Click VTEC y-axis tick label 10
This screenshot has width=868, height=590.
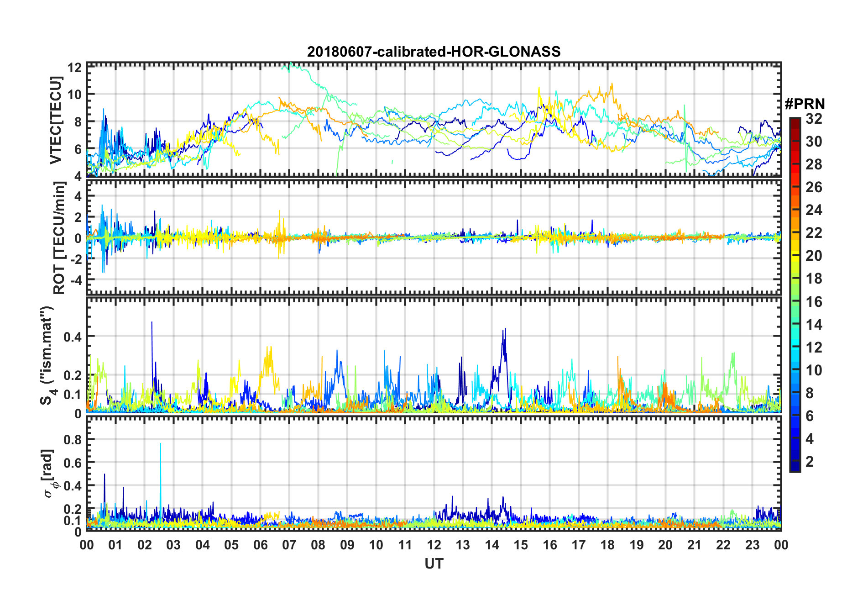74,95
